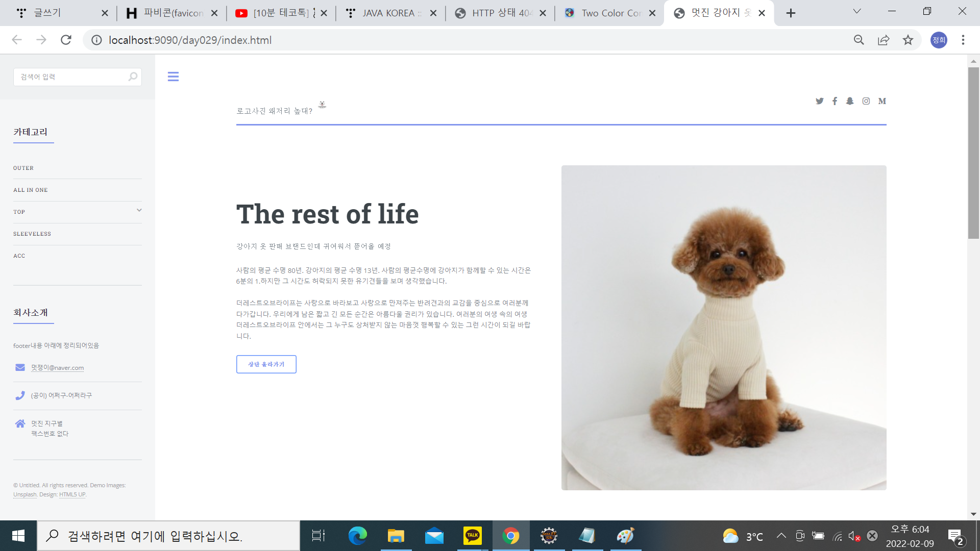The width and height of the screenshot is (980, 551).
Task: Click the 상단 올라가기 button
Action: click(x=266, y=364)
